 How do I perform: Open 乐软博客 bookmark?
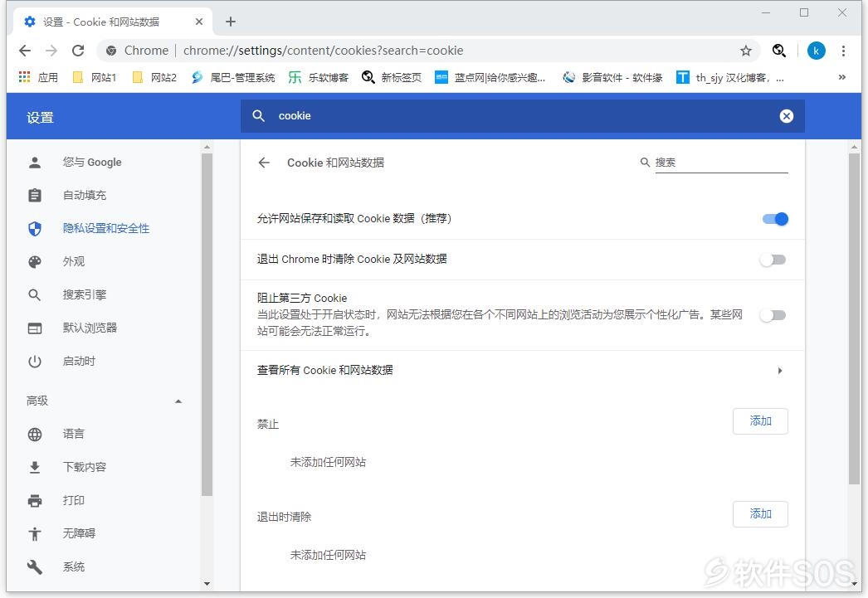[319, 77]
